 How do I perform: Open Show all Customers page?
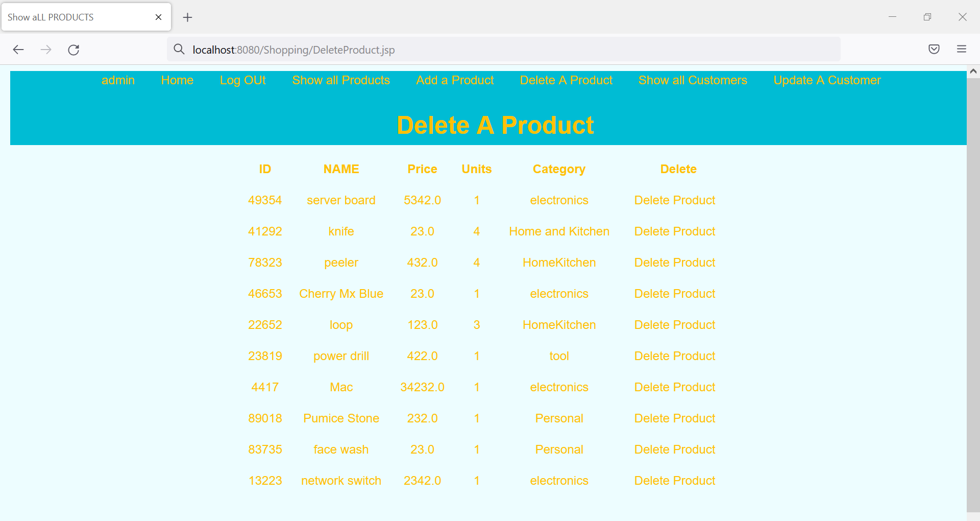[x=693, y=80]
